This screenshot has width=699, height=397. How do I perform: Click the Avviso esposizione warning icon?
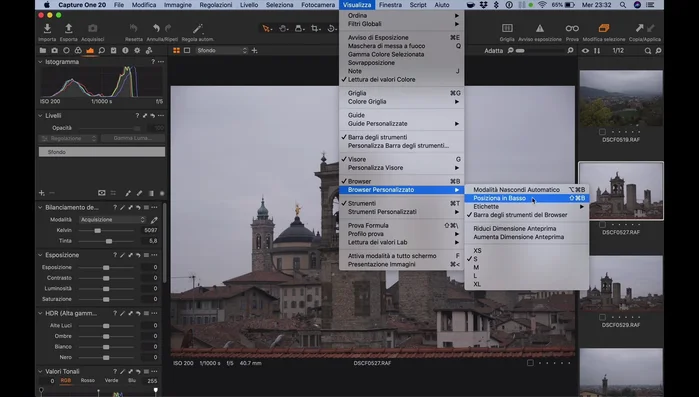(x=539, y=28)
